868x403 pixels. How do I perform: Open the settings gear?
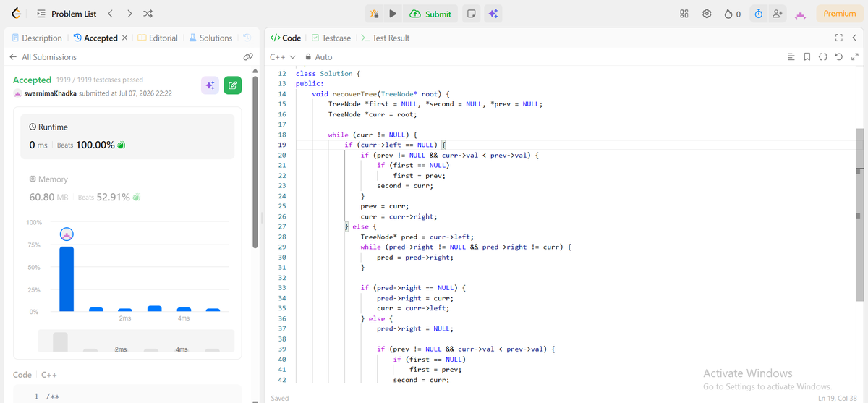coord(707,14)
